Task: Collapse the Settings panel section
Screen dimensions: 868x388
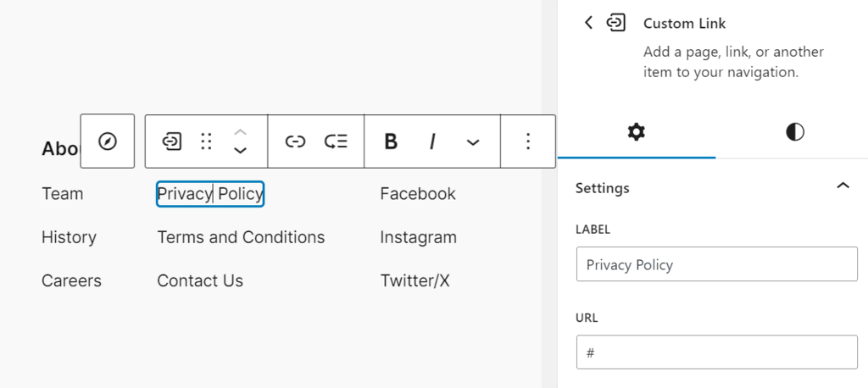Action: [843, 186]
